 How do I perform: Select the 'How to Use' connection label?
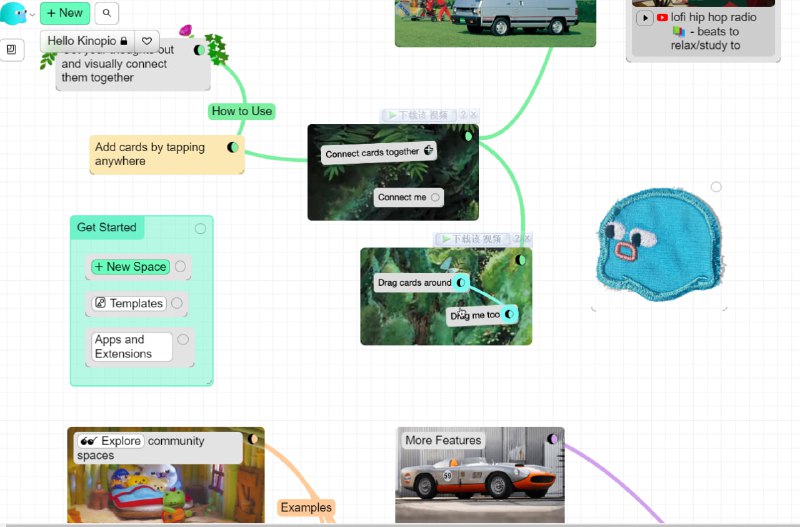241,111
